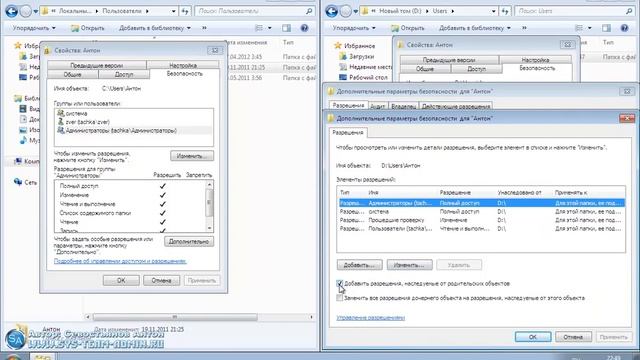Click search magnifier icon in left Explorer
Screen dimensions: 640x360
(309, 11)
